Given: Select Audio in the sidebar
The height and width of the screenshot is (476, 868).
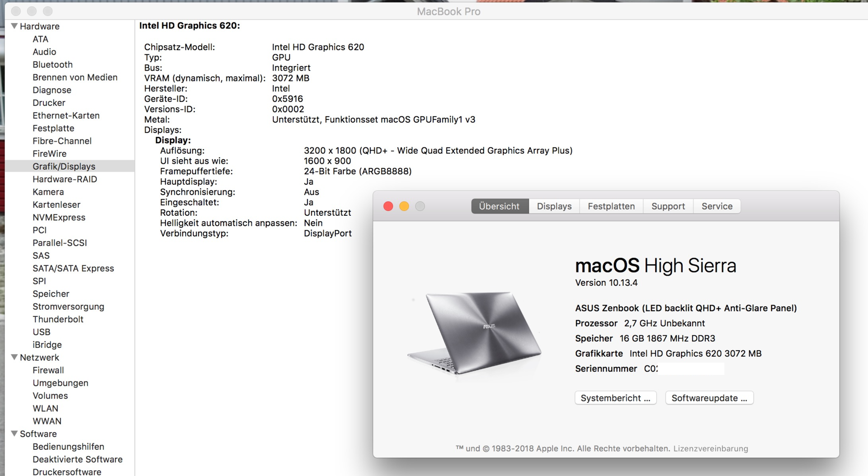Looking at the screenshot, I should tap(44, 52).
